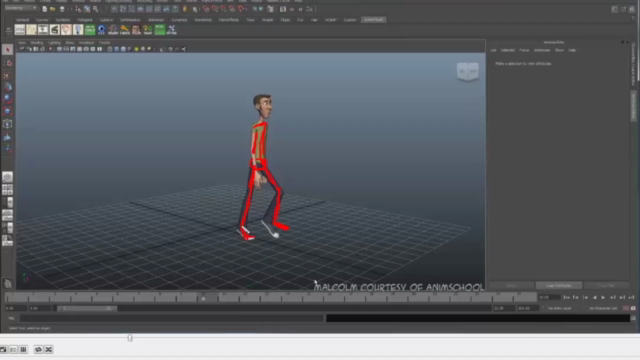
Task: Open the Polygons shelf tab
Action: (85, 20)
